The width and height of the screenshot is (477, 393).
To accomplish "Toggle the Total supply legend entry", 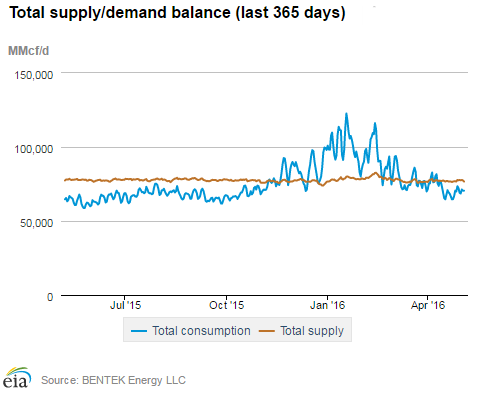I will [301, 331].
